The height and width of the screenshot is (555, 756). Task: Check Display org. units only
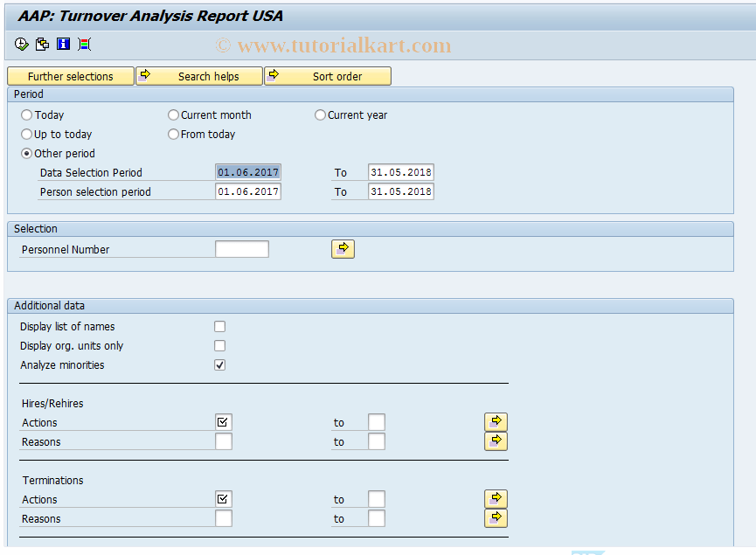[x=219, y=345]
